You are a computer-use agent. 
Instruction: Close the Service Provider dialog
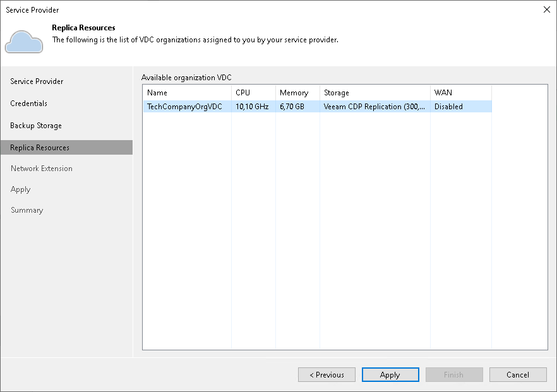pos(547,9)
